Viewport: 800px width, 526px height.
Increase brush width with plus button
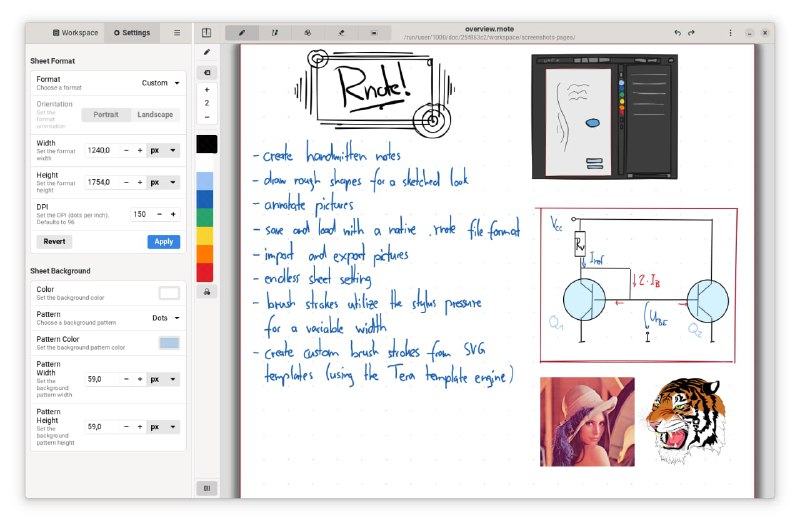[x=207, y=89]
